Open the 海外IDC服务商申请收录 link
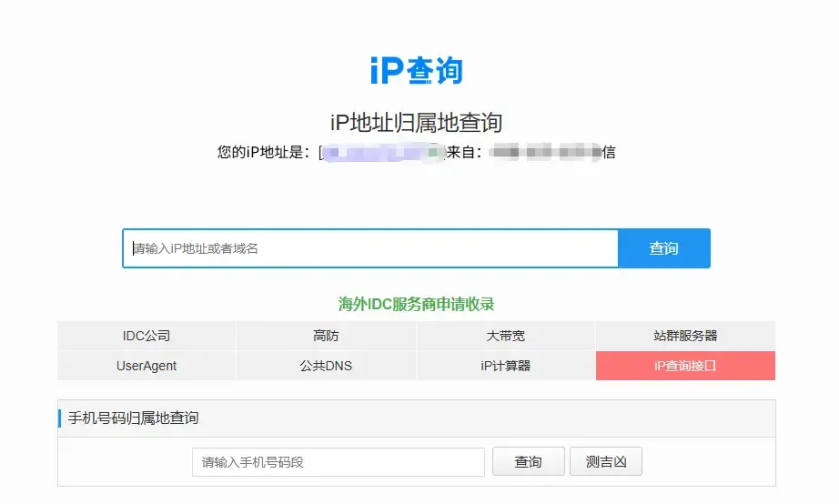839x504 pixels. click(x=416, y=304)
